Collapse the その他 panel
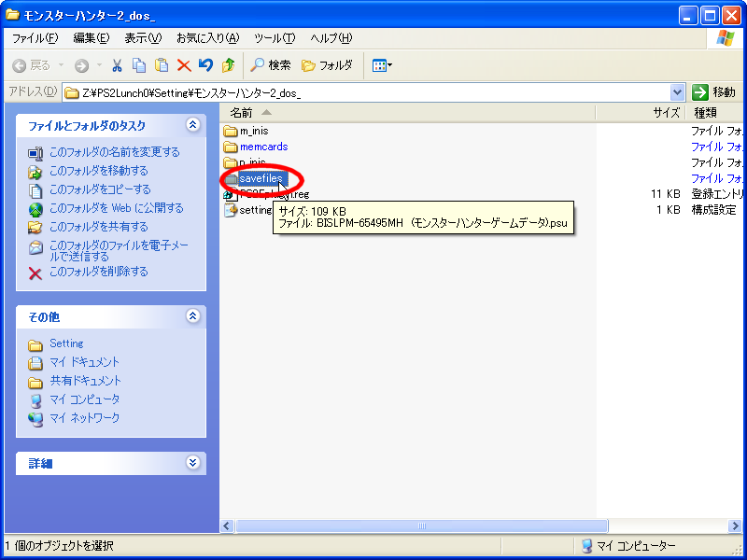747x560 pixels. (x=192, y=315)
